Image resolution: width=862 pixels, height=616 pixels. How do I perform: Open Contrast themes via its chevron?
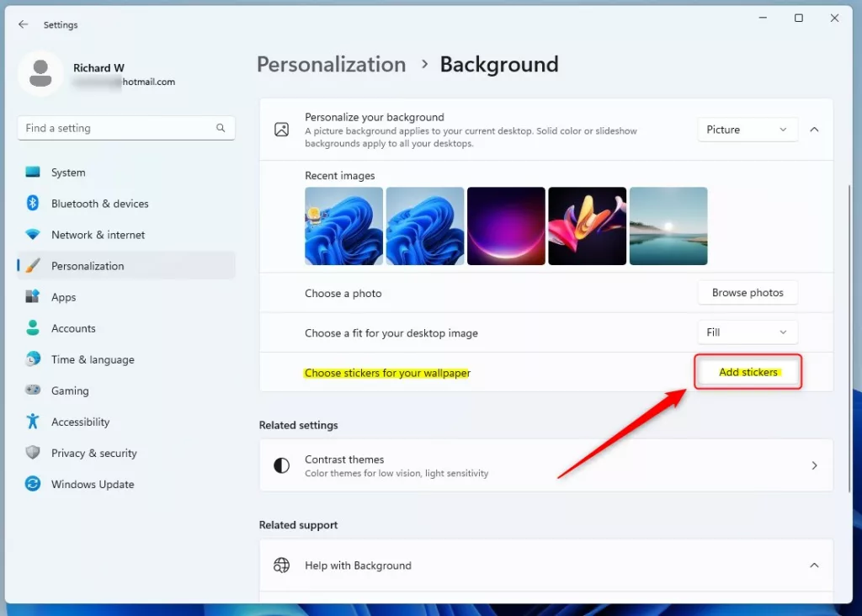tap(814, 465)
